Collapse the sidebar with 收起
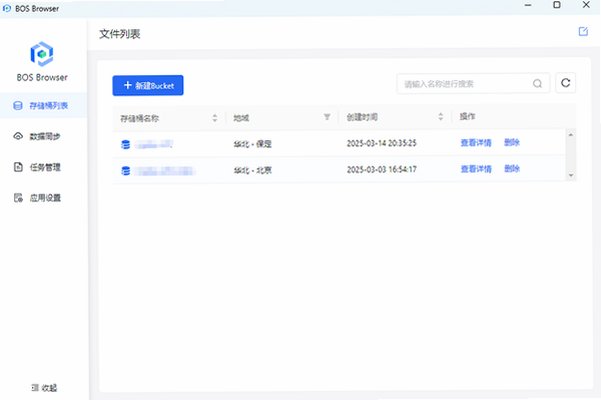 click(x=44, y=388)
